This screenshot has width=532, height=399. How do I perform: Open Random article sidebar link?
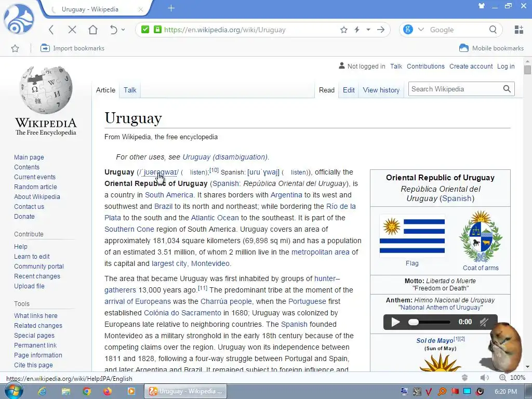(x=35, y=187)
